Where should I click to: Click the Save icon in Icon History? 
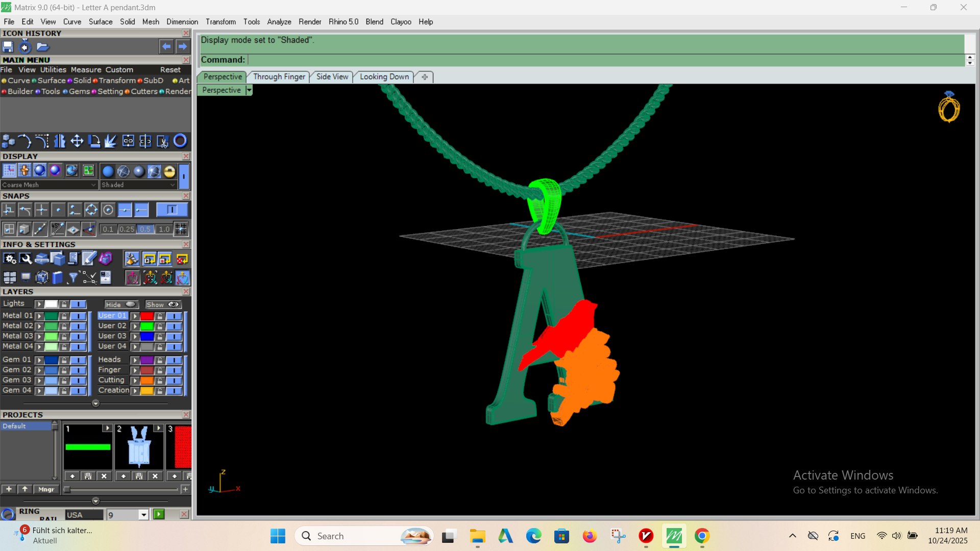pyautogui.click(x=8, y=47)
